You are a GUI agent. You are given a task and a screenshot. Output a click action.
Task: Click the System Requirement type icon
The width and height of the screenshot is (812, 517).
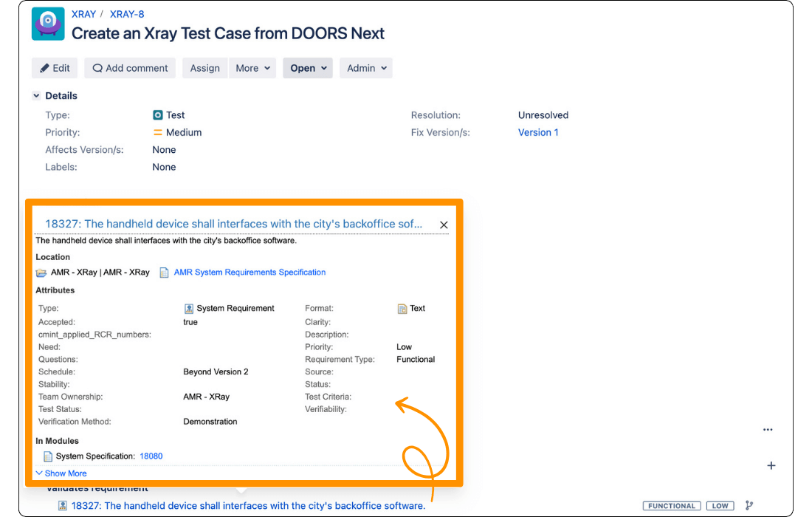188,309
